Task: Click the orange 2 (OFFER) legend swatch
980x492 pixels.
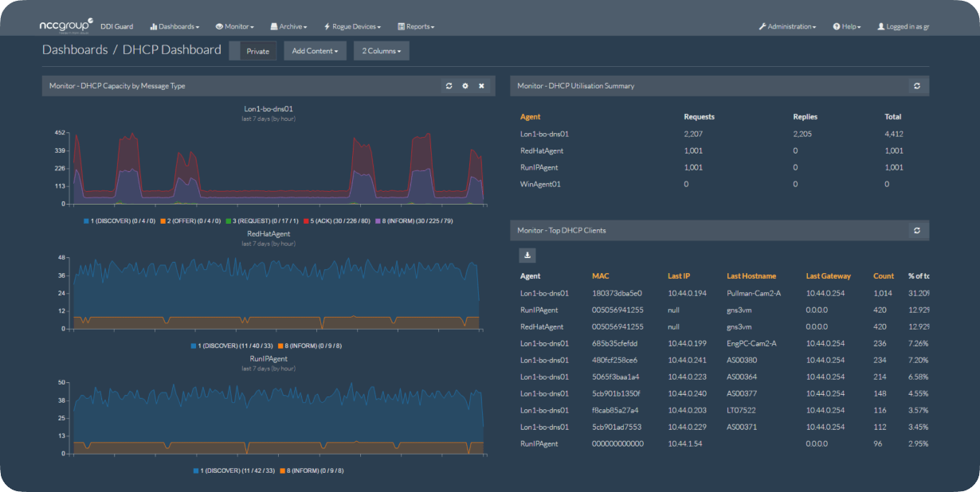Action: [x=162, y=221]
